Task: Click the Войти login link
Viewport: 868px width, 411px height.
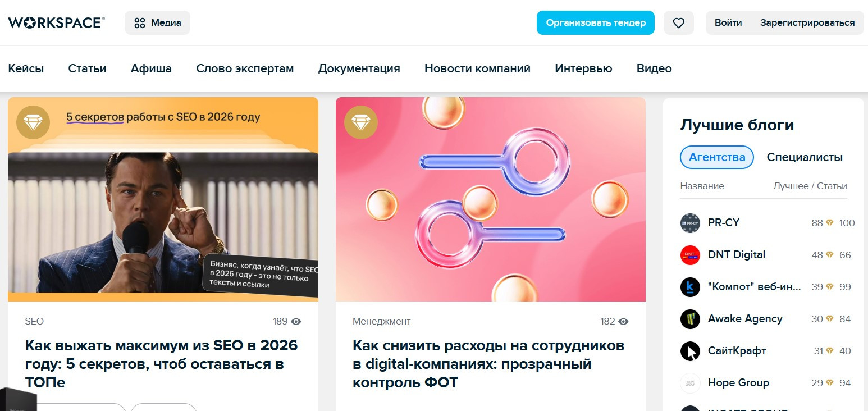Action: click(728, 23)
